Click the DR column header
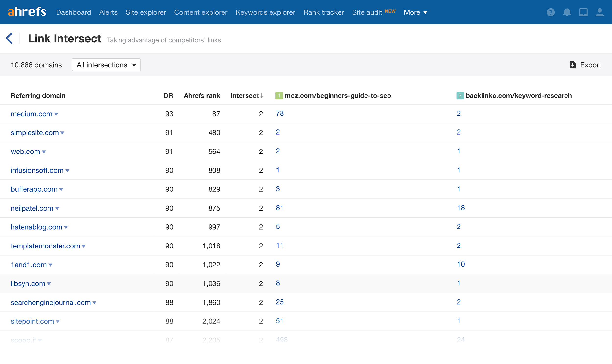Screen dimensions: 612x364 [x=168, y=96]
